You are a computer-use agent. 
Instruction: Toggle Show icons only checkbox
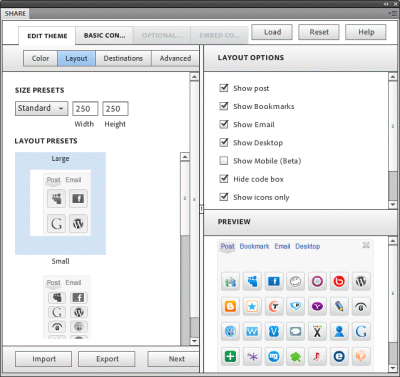tap(224, 197)
